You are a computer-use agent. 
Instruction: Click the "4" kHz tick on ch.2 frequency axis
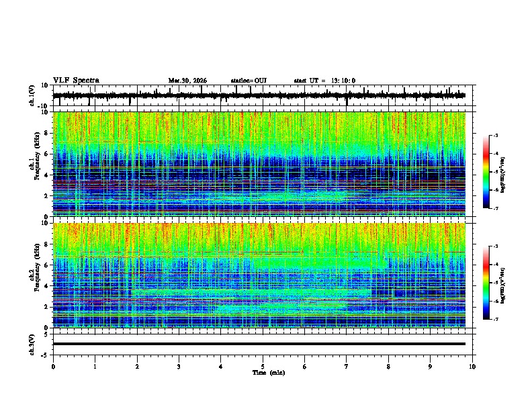[x=47, y=286]
